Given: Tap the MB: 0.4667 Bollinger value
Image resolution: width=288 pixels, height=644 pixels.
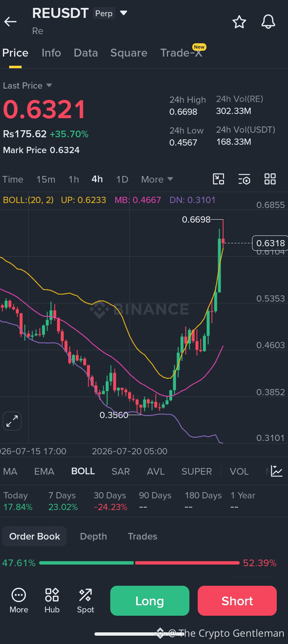Looking at the screenshot, I should click(x=138, y=200).
